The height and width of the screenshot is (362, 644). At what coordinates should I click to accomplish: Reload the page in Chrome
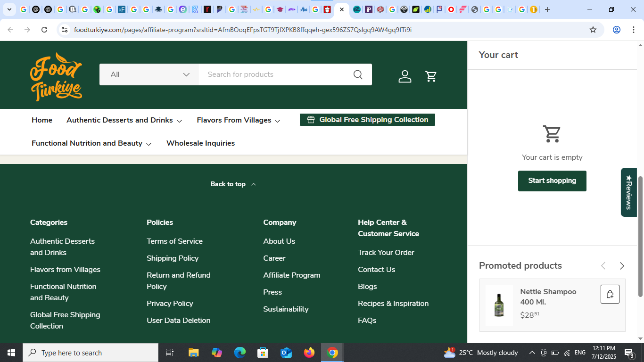pos(44,30)
